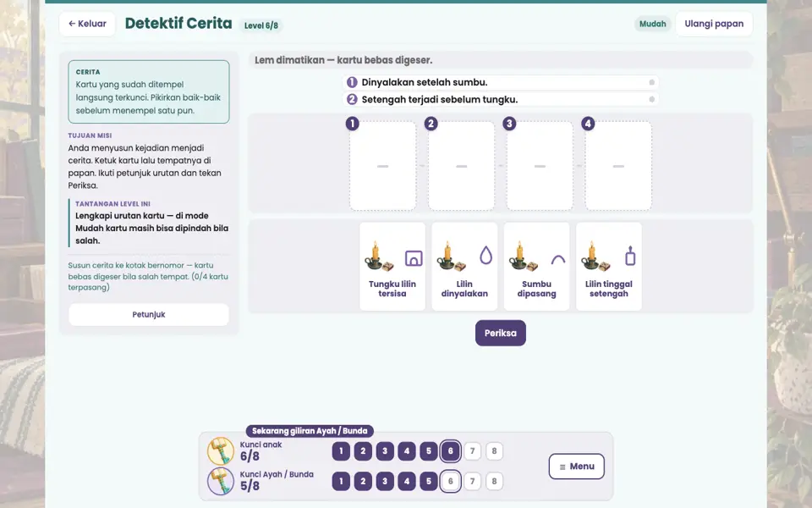Click candle picture on Lilin dinyalakan card
Screen dimensions: 812x508
click(451, 257)
